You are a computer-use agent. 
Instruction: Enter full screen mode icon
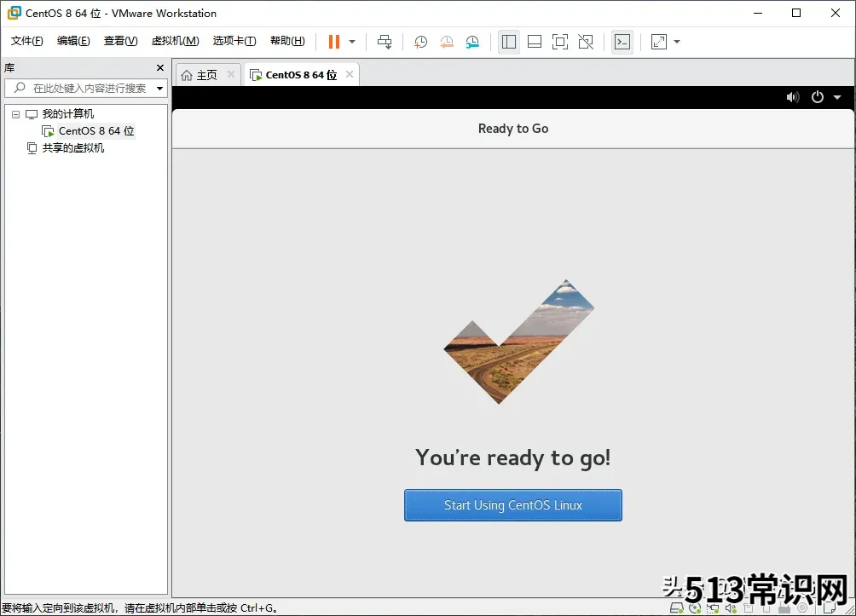560,42
